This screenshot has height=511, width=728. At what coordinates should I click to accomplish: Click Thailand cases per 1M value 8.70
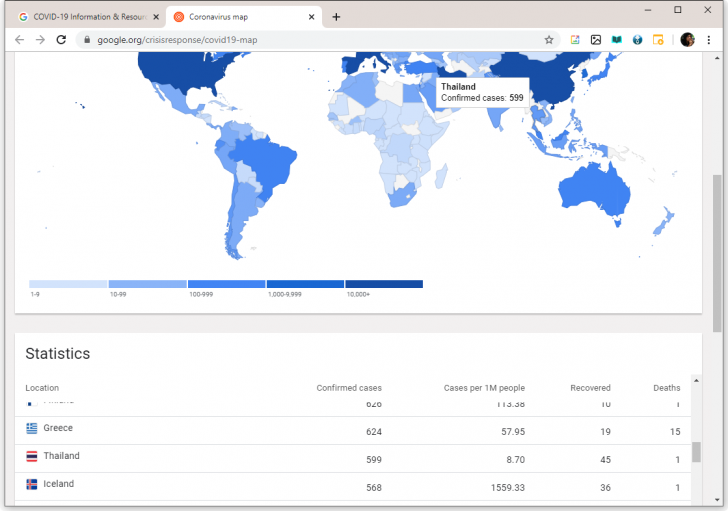click(515, 460)
